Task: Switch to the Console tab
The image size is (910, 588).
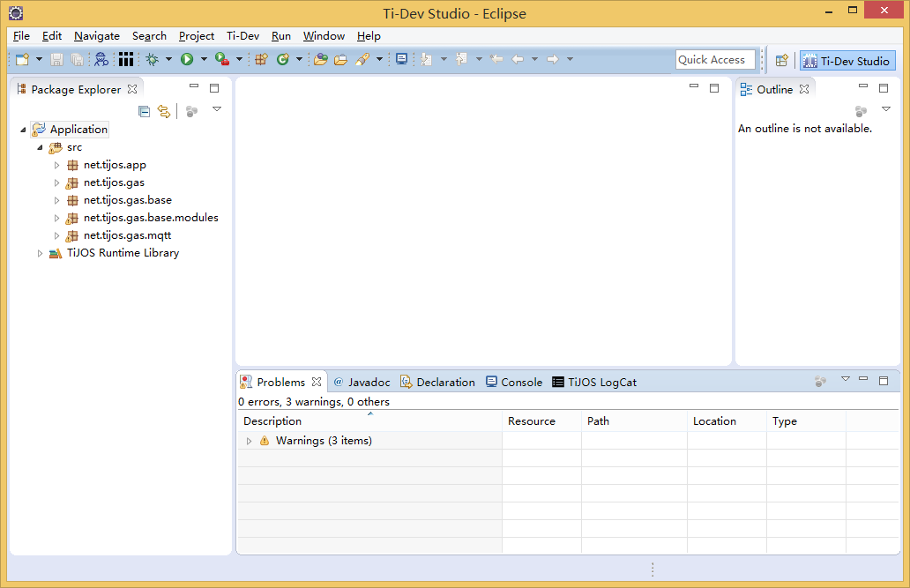Action: (x=514, y=382)
